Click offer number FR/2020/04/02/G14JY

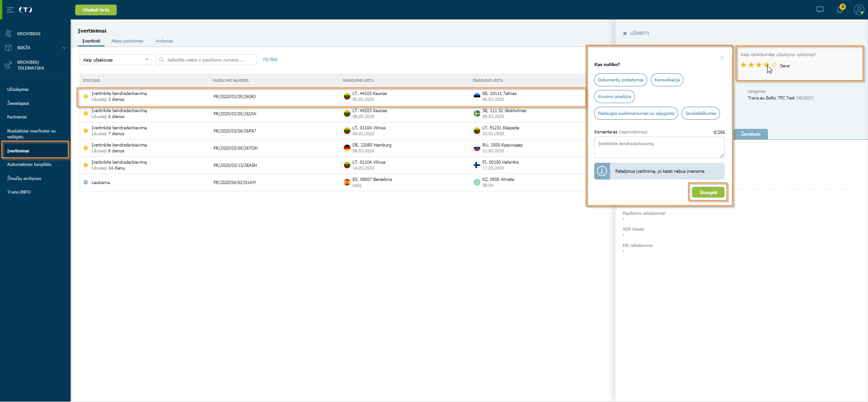point(235,183)
